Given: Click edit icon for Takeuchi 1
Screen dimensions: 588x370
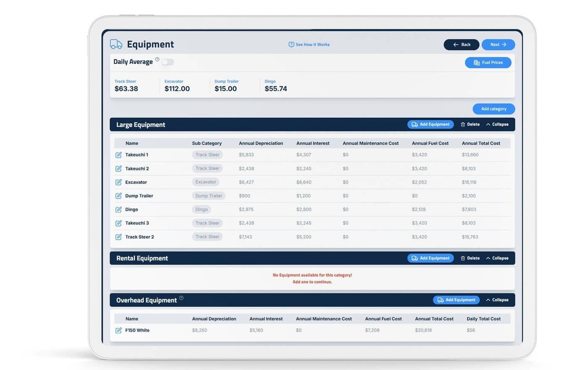Looking at the screenshot, I should (118, 155).
